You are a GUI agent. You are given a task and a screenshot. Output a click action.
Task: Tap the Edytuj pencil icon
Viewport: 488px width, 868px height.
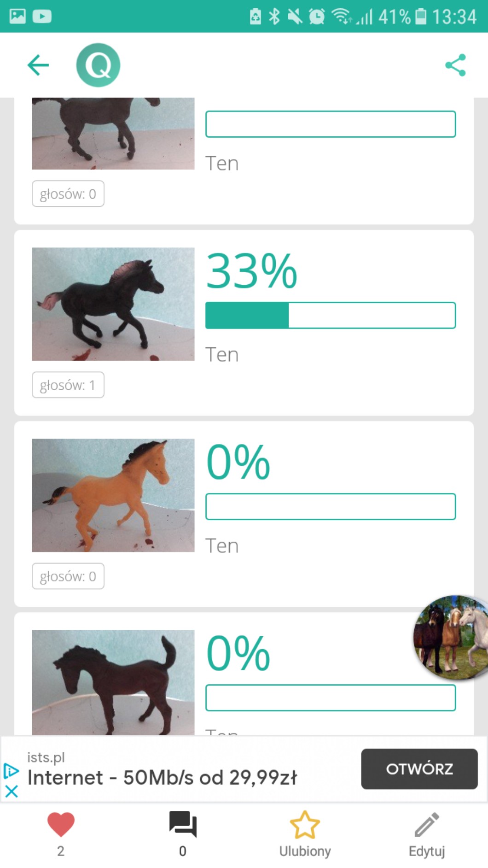point(427,825)
